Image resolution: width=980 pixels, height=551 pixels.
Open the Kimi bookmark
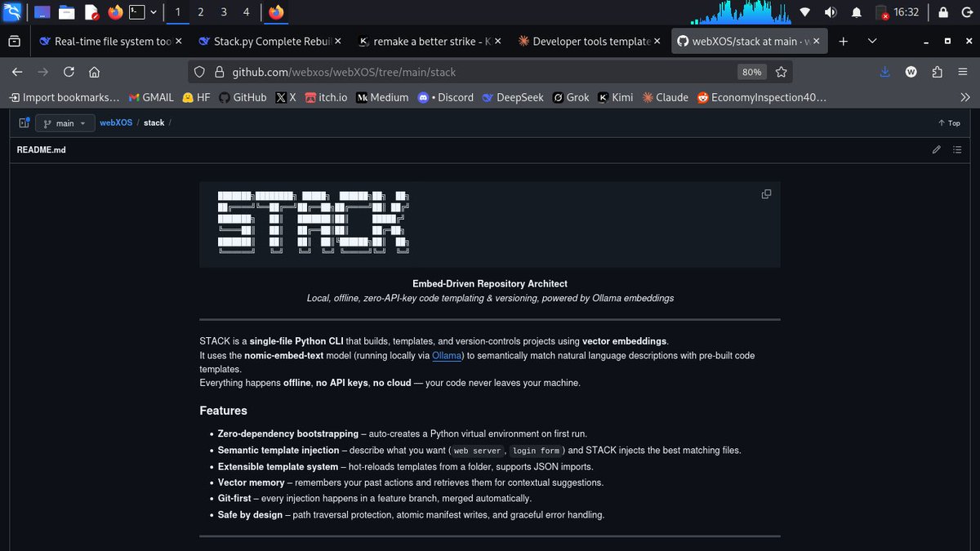pos(615,97)
